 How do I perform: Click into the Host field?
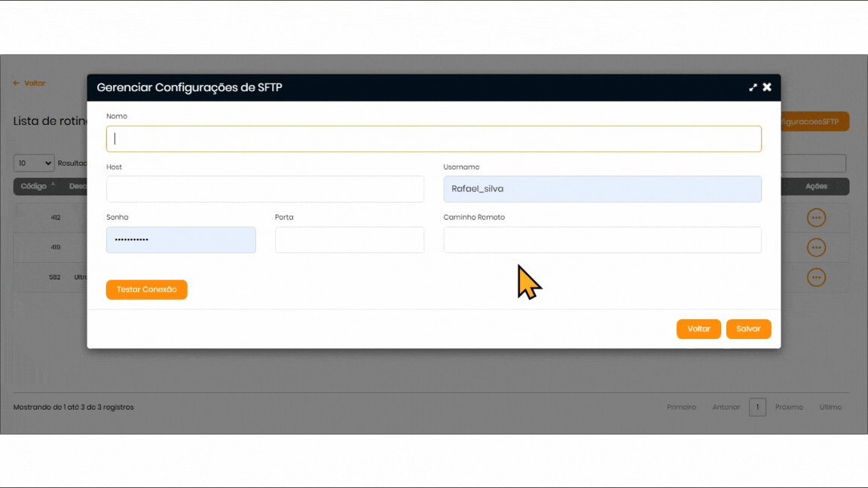point(264,189)
